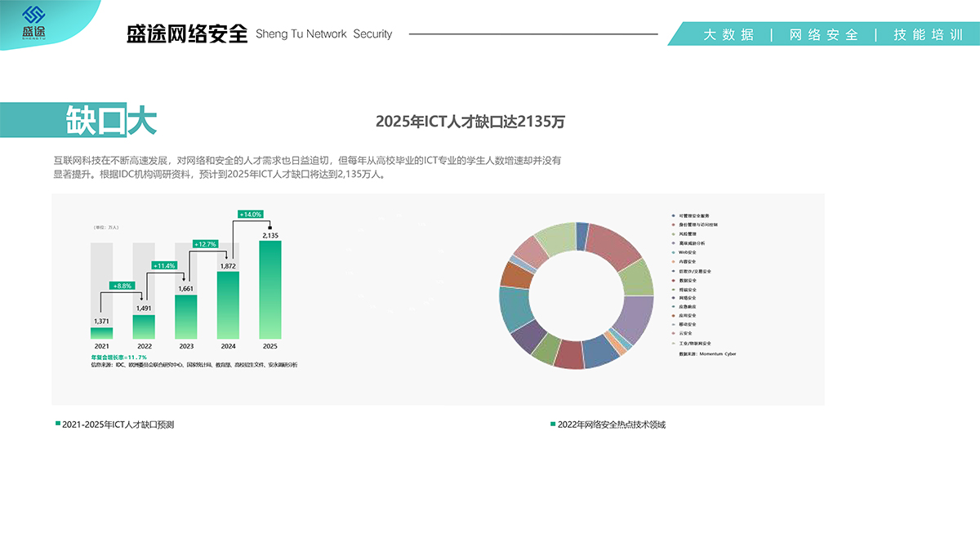This screenshot has width=980, height=551.
Task: Click the +8.8% growth label
Action: (x=122, y=286)
